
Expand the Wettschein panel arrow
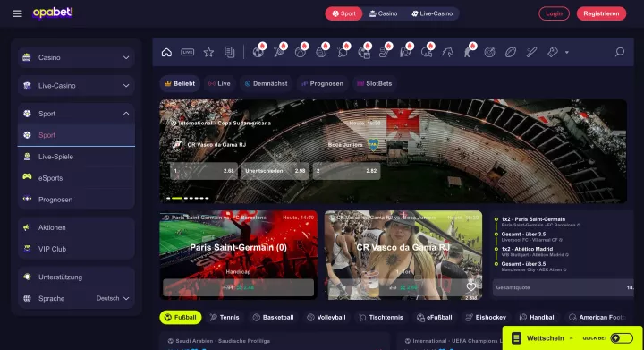tap(572, 338)
